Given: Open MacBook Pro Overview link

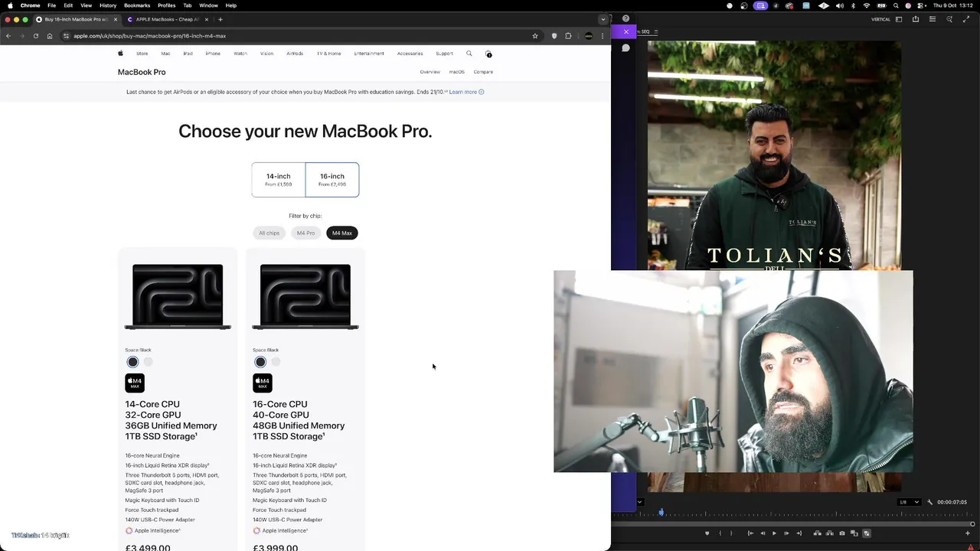Looking at the screenshot, I should [x=430, y=72].
